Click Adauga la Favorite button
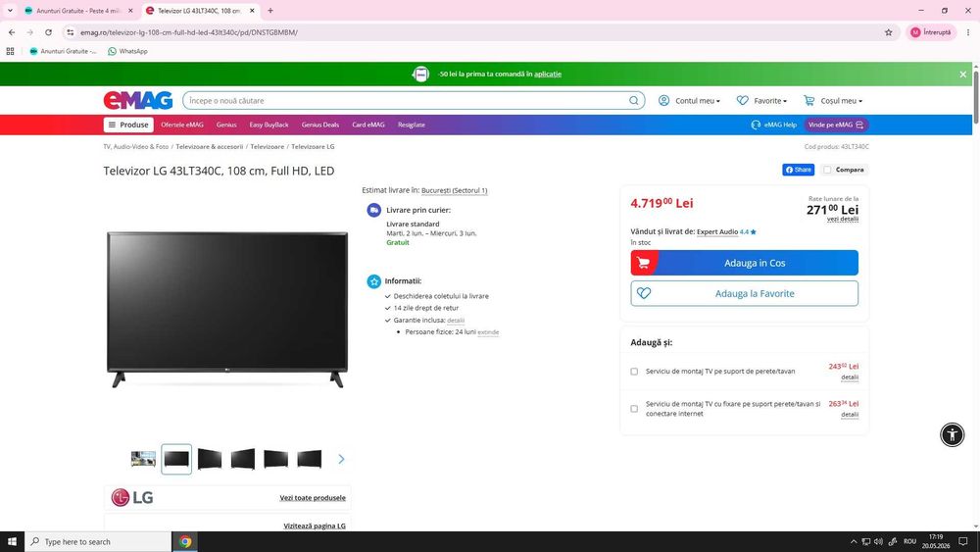 [744, 293]
